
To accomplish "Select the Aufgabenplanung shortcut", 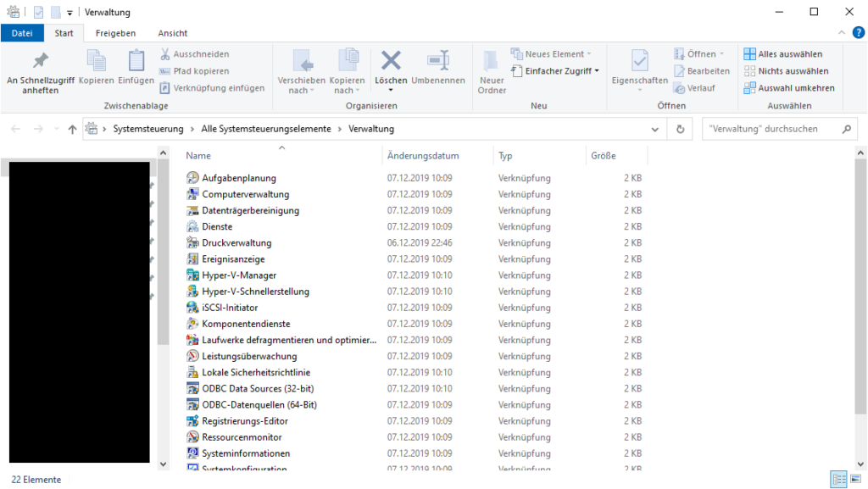I will tap(238, 178).
